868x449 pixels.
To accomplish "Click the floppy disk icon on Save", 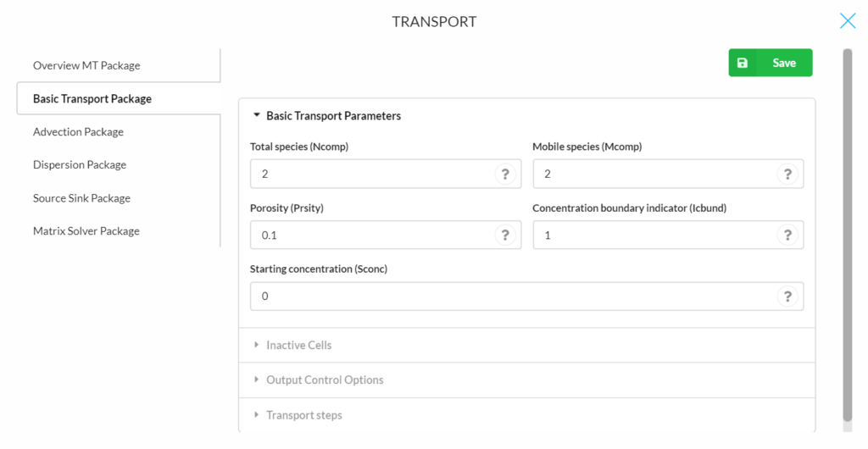I will pos(743,63).
